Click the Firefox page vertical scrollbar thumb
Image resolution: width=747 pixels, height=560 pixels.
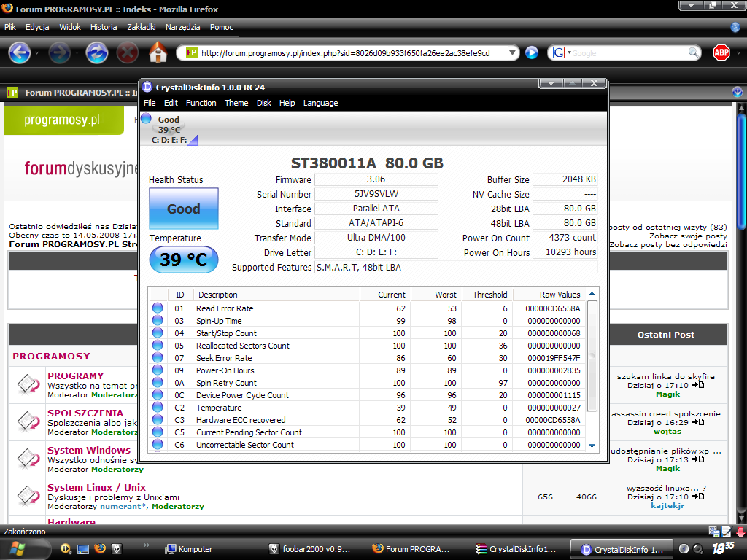tap(741, 174)
